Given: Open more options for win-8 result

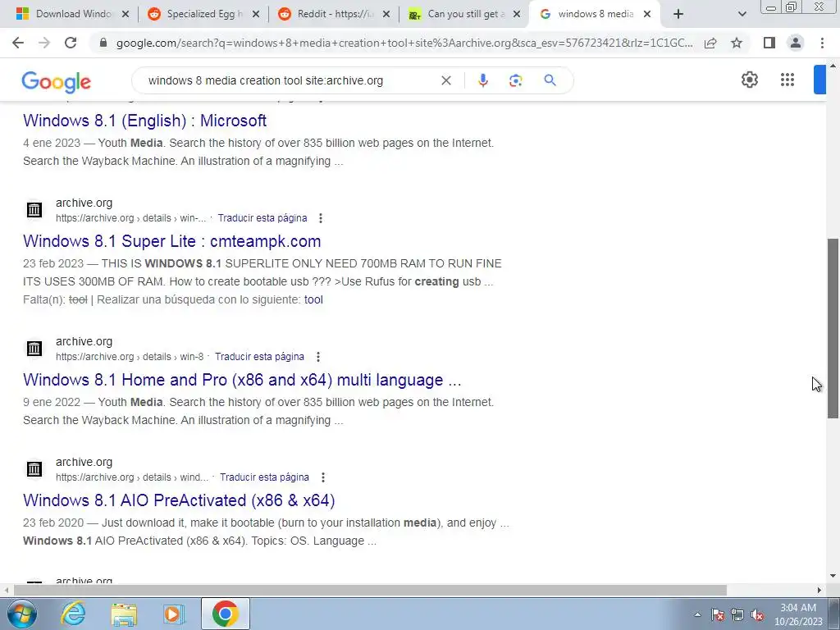Looking at the screenshot, I should [317, 357].
